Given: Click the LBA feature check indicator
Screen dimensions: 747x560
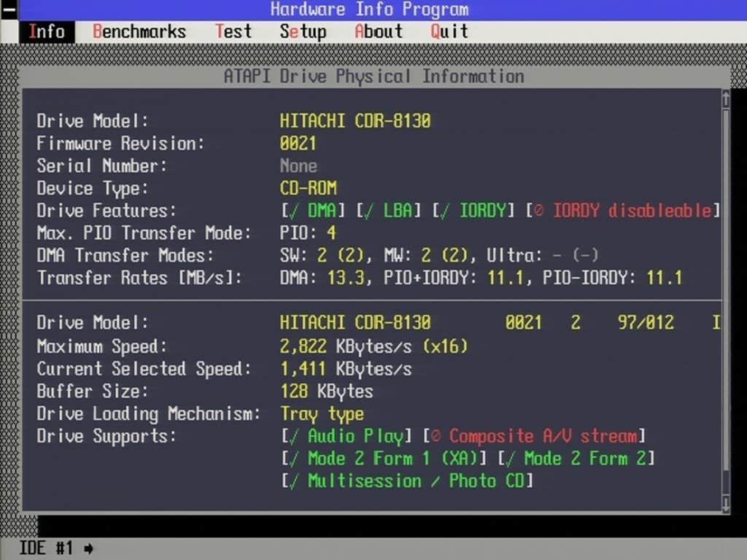Looking at the screenshot, I should (389, 211).
